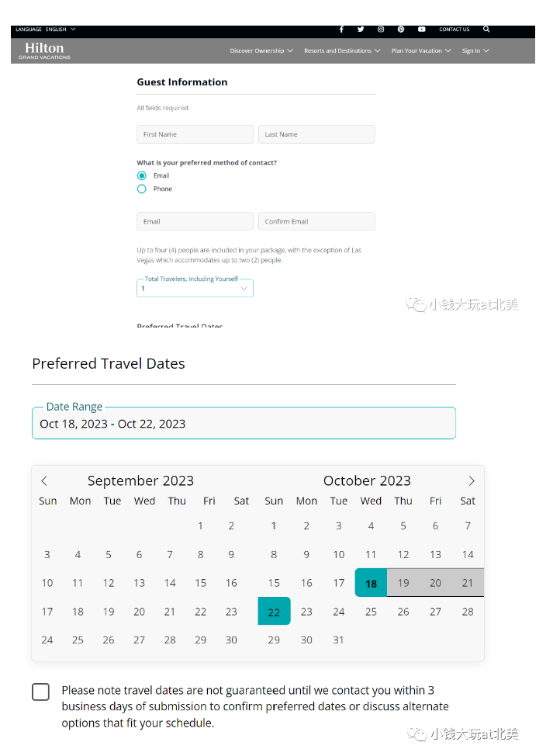The image size is (560, 756).
Task: Select Email as preferred contact method
Action: pos(142,175)
